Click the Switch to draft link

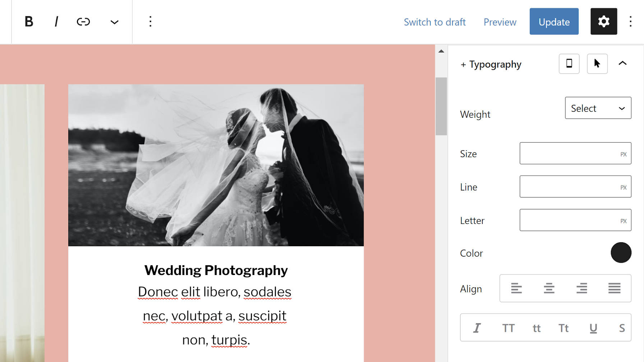pyautogui.click(x=435, y=22)
